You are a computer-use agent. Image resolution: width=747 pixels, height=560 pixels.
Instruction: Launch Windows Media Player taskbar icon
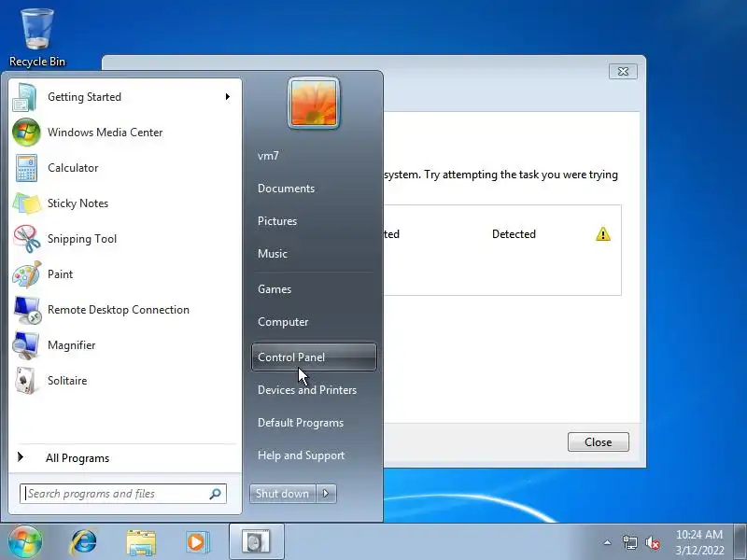(197, 542)
